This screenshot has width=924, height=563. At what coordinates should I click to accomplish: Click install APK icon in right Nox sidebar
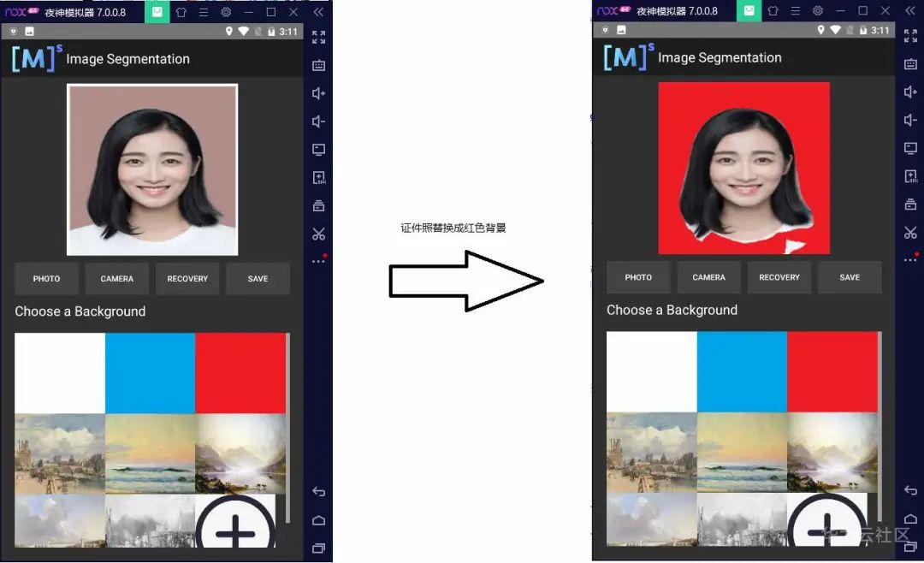[910, 176]
